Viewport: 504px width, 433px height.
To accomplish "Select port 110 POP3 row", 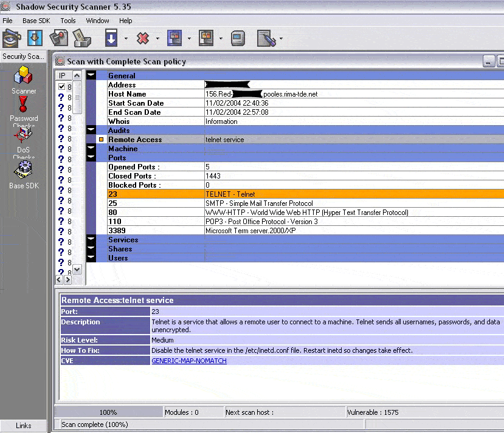I will click(305, 222).
